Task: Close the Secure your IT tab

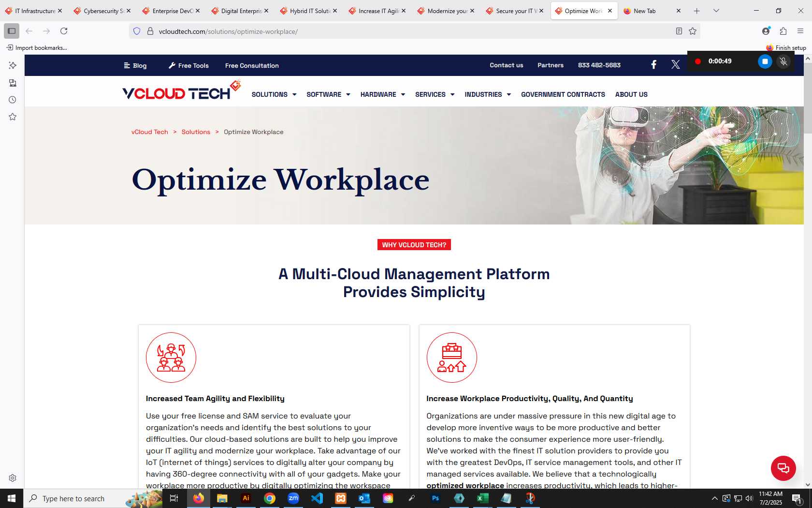Action: point(541,11)
